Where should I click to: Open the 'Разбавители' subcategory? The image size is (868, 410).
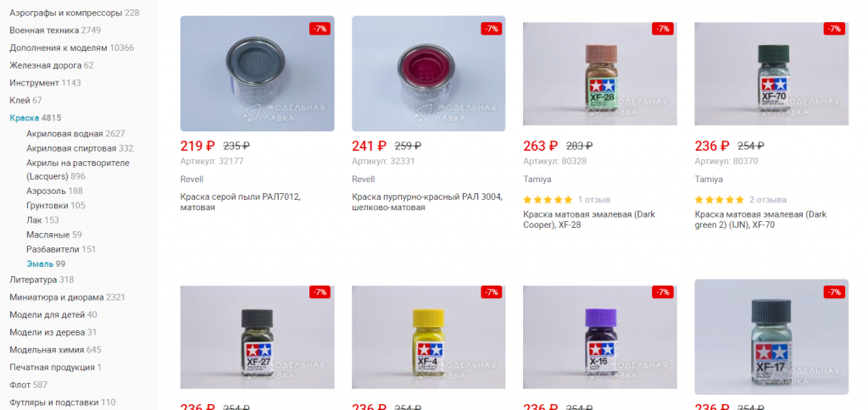point(53,249)
